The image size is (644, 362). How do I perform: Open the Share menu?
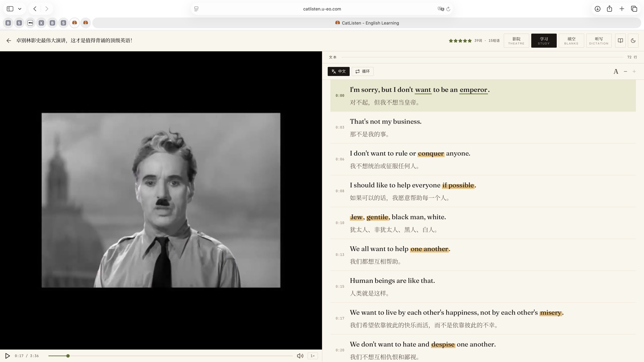point(609,9)
